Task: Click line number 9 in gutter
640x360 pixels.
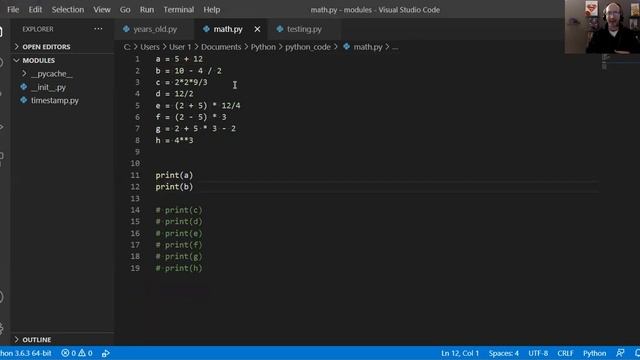Action: (138, 152)
